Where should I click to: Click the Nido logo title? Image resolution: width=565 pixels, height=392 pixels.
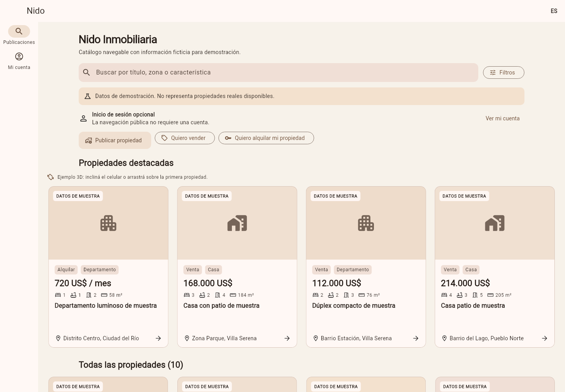point(36,11)
